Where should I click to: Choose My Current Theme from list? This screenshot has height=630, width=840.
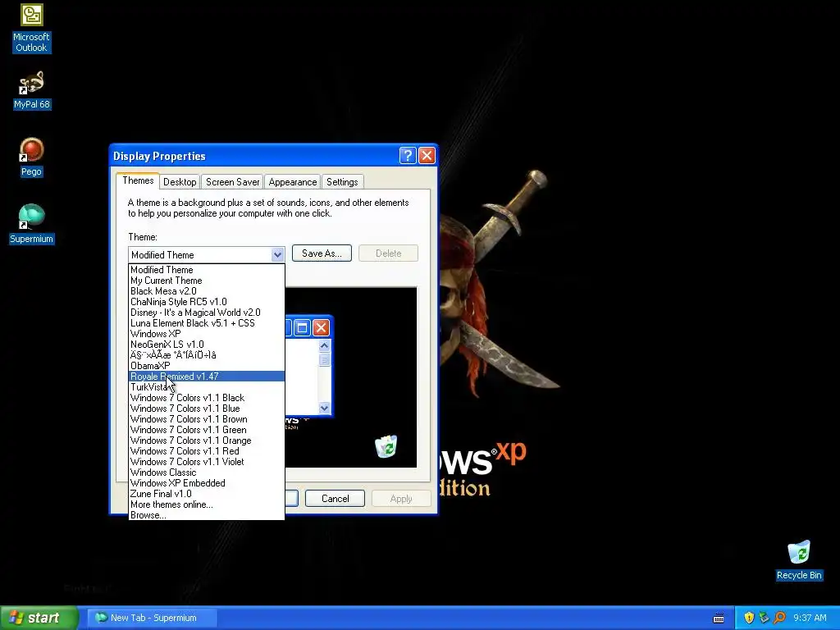click(206, 281)
